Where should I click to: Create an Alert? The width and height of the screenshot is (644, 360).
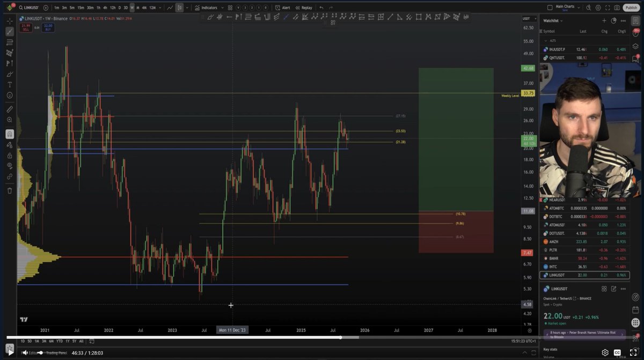point(283,8)
